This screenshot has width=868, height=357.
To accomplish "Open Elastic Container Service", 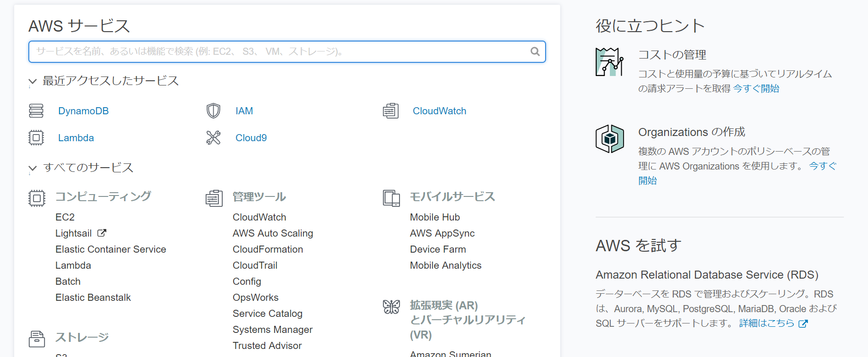I will pyautogui.click(x=111, y=249).
